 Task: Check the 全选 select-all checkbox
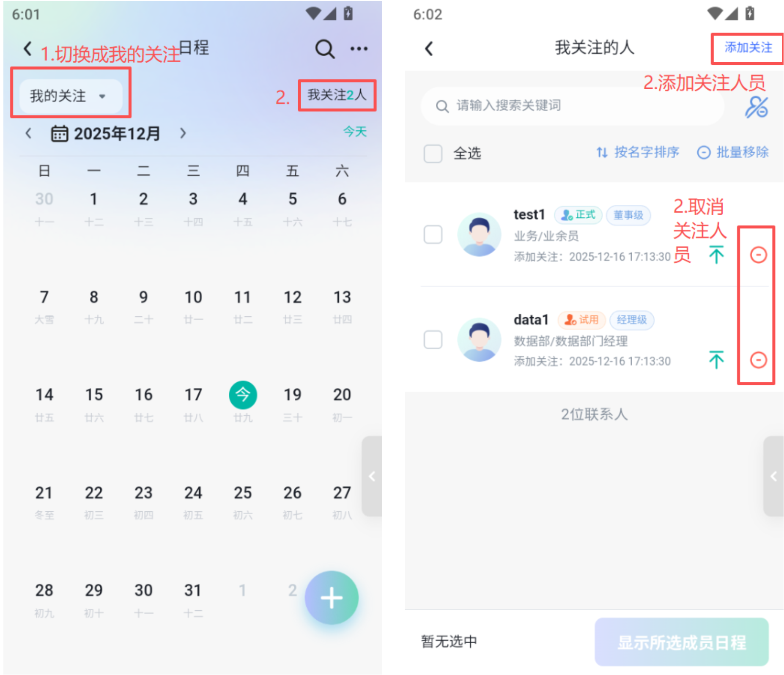(433, 154)
